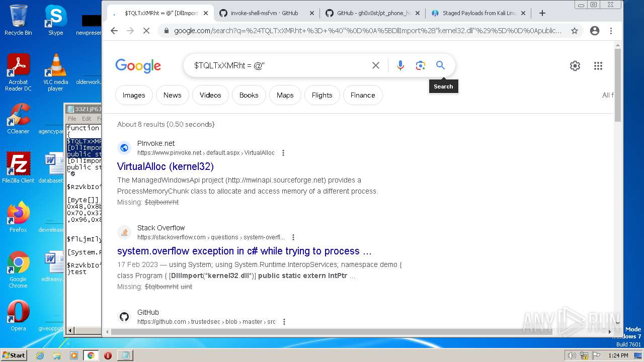Click the taskbar clock showing 1:24 PM
This screenshot has width=644, height=362.
(x=617, y=355)
